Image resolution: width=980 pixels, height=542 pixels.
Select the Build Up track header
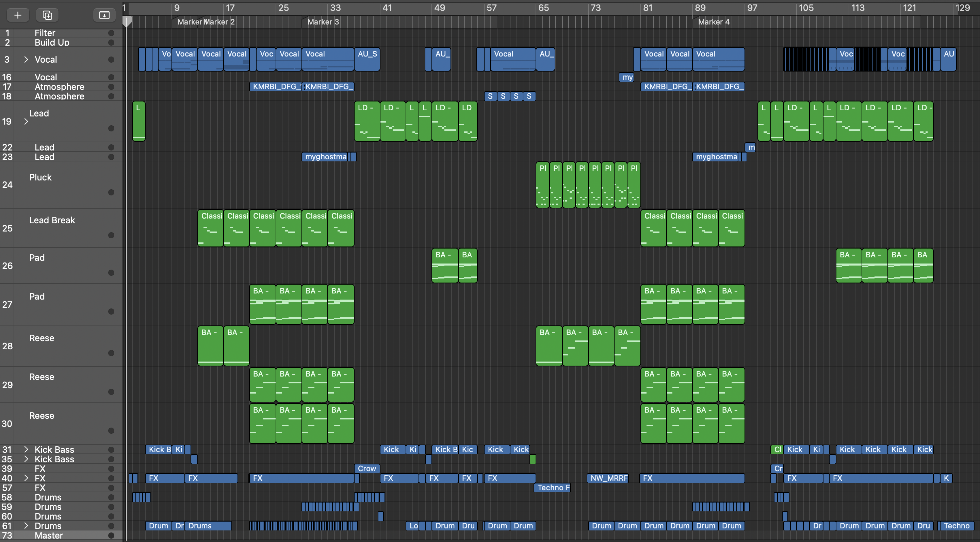click(x=61, y=43)
